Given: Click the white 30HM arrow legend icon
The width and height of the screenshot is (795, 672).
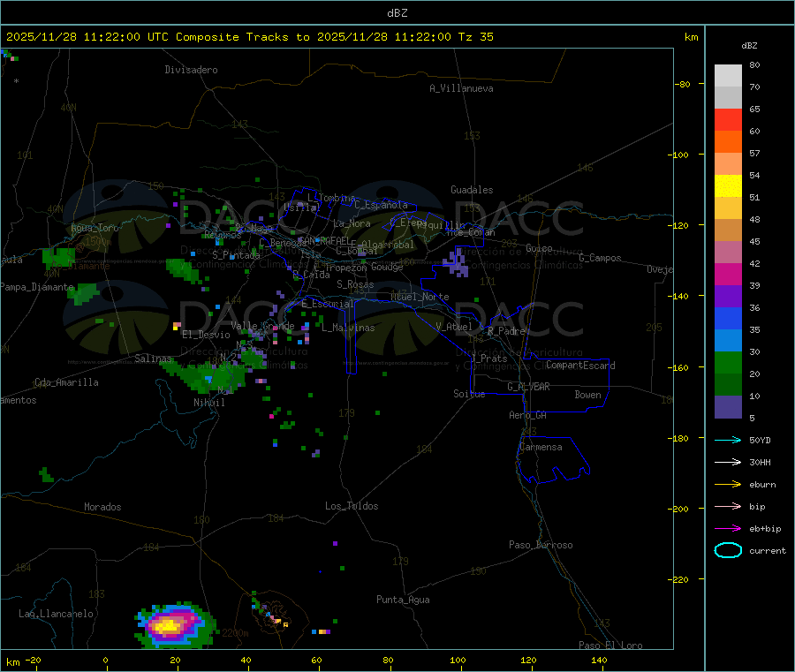Looking at the screenshot, I should point(728,462).
